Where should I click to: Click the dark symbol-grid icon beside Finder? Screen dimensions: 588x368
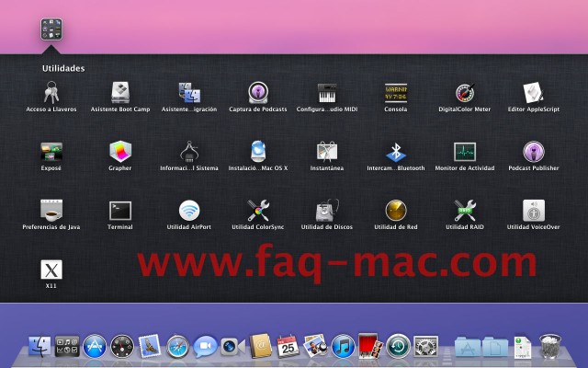coord(67,346)
